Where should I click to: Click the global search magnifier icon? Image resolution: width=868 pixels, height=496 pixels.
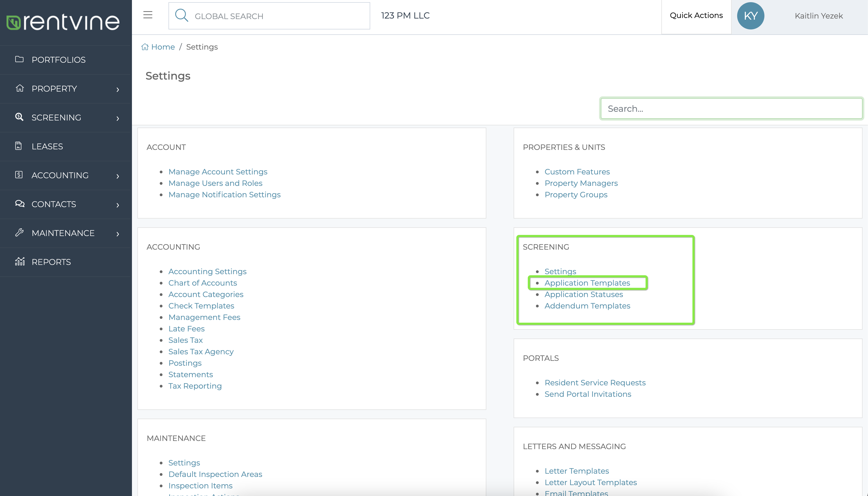[x=181, y=15]
